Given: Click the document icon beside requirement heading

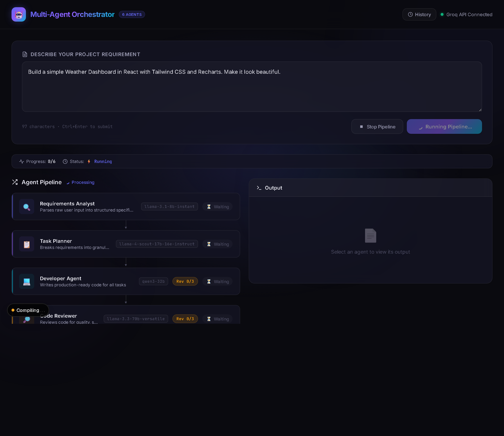Looking at the screenshot, I should point(25,54).
